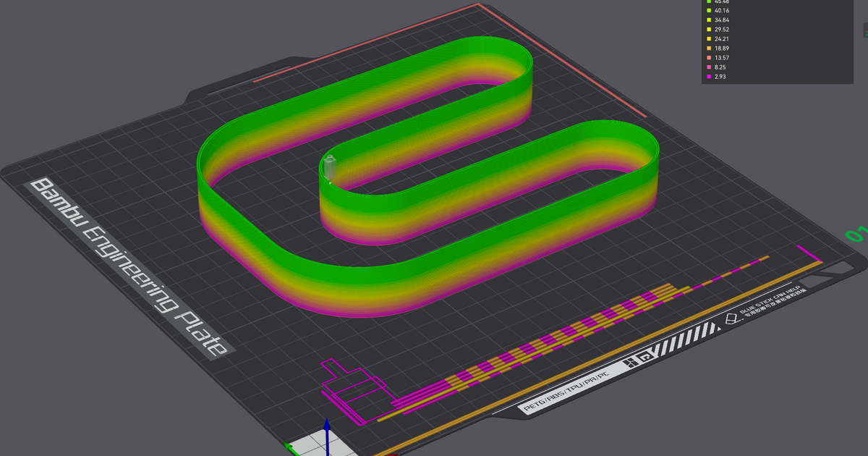Screen dimensions: 868x456
Task: Click the green Y axis arrow
Action: click(289, 448)
